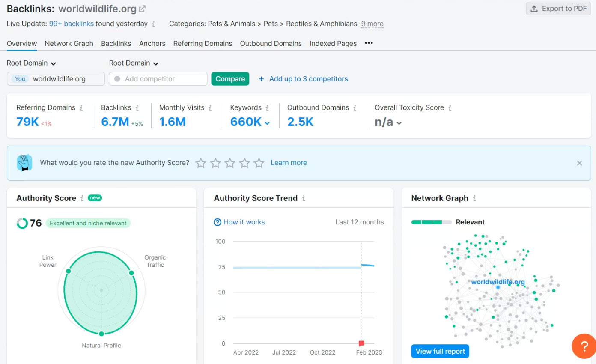
Task: Rate Authority Score four stars
Action: [x=244, y=163]
